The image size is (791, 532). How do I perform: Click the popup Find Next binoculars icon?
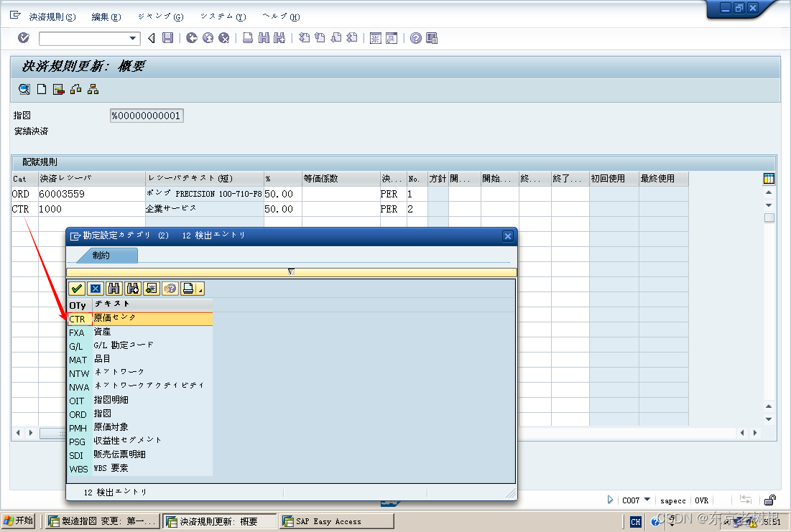click(133, 289)
